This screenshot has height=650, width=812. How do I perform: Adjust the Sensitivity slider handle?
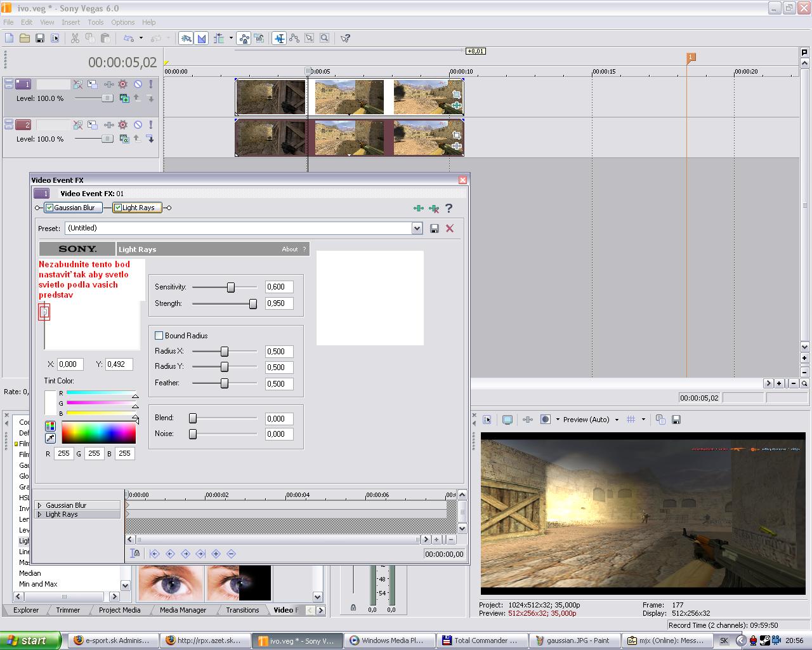[x=231, y=288]
